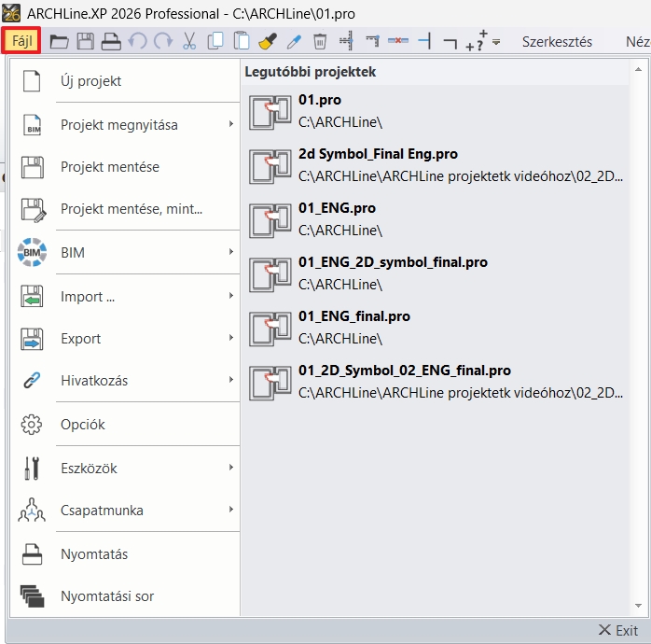
Task: Click the eyedropper picker icon
Action: (294, 42)
